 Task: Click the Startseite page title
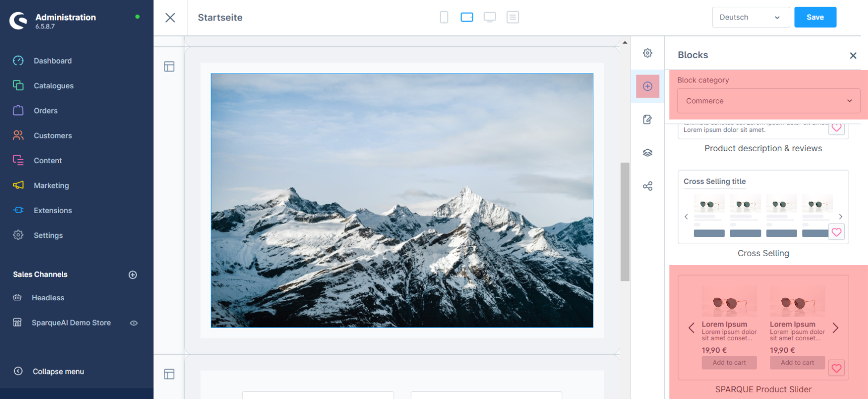pos(220,17)
